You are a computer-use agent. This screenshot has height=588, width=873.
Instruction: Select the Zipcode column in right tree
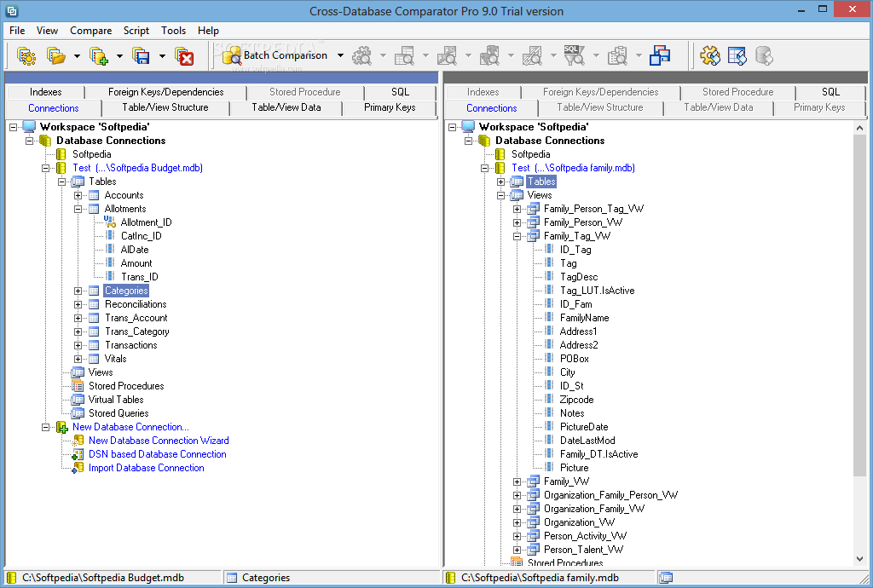click(577, 400)
